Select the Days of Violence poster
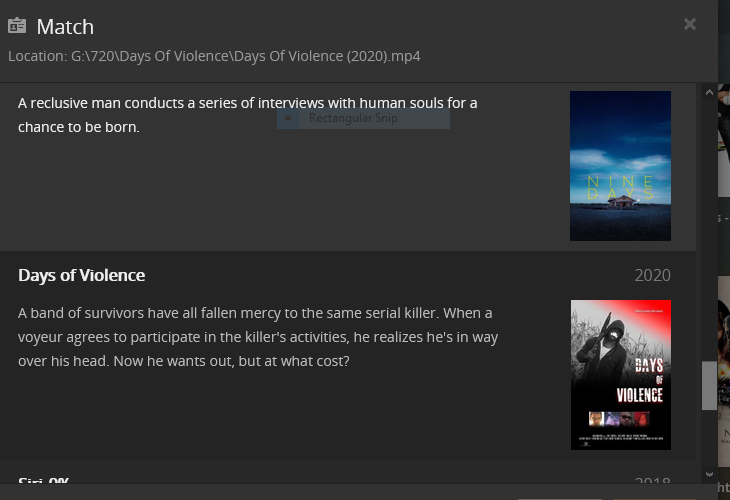 [x=620, y=374]
